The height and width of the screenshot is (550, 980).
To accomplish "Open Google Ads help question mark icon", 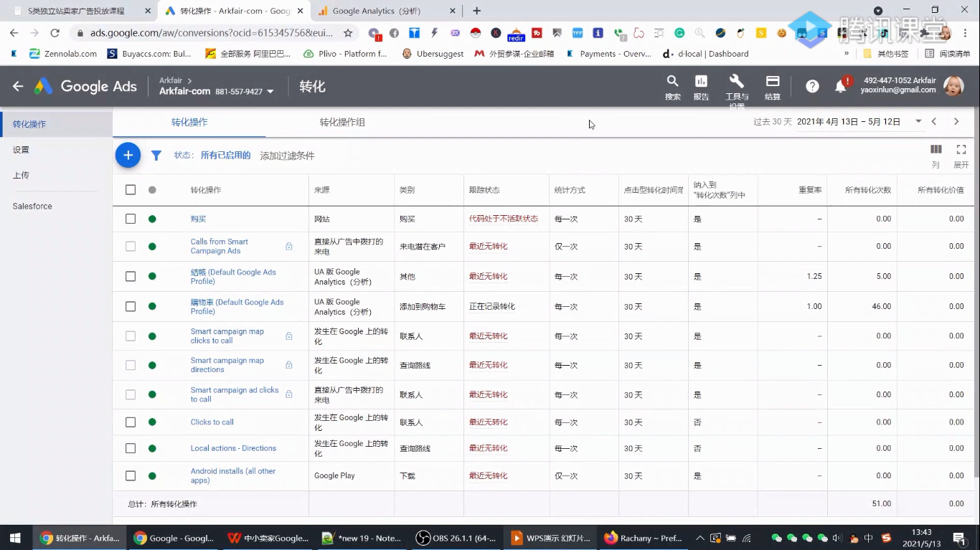I will coord(811,85).
